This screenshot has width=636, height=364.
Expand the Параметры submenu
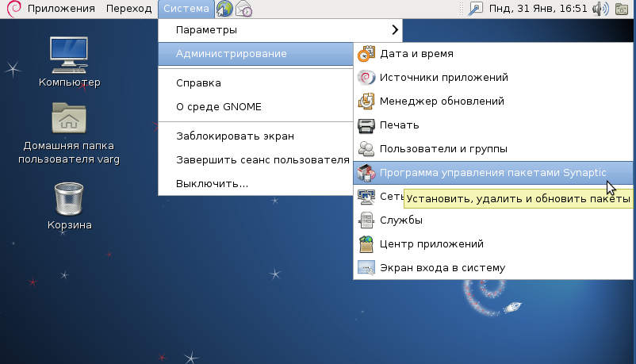[280, 30]
